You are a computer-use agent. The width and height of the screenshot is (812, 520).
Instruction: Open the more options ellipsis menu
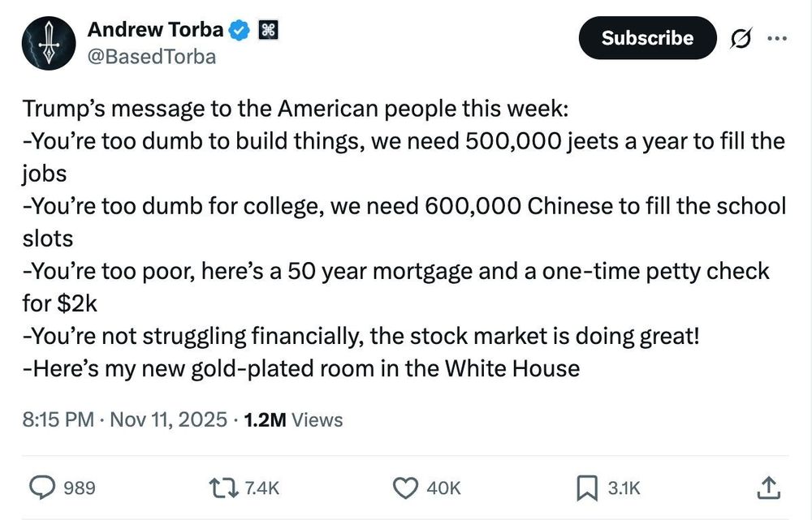coord(777,37)
